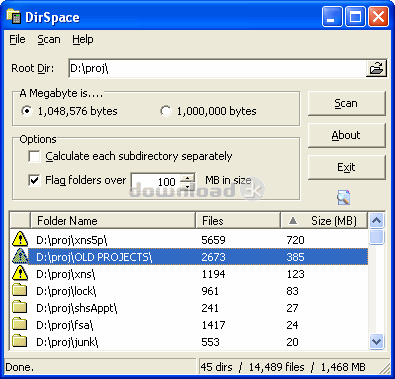The height and width of the screenshot is (379, 395).
Task: Select the 1,048,576 bytes radio option
Action: tap(26, 111)
